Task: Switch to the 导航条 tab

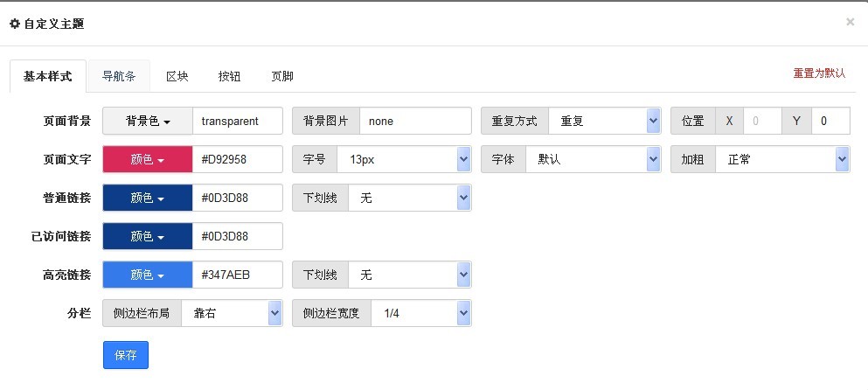Action: tap(119, 76)
